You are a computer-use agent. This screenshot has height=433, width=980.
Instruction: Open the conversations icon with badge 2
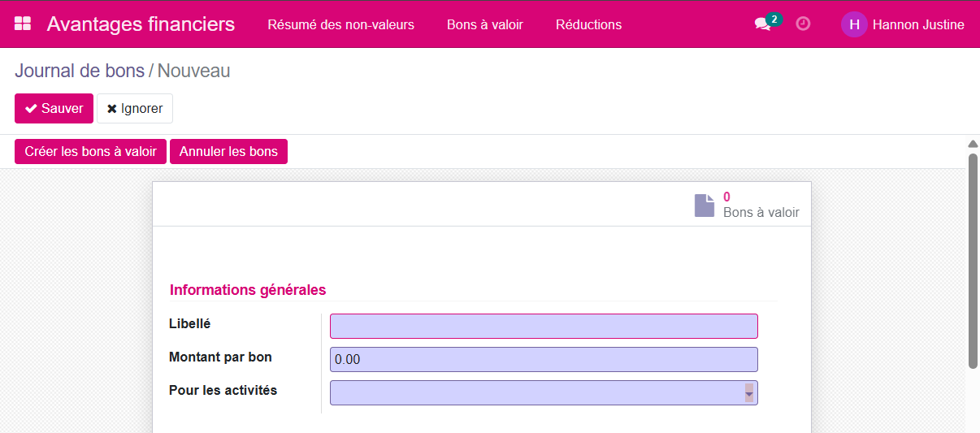(763, 24)
